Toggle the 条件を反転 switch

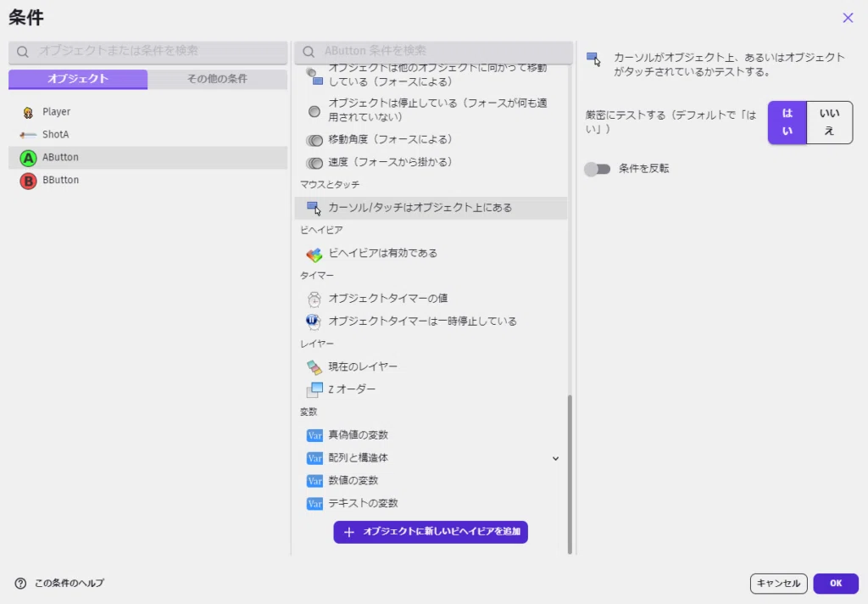598,169
